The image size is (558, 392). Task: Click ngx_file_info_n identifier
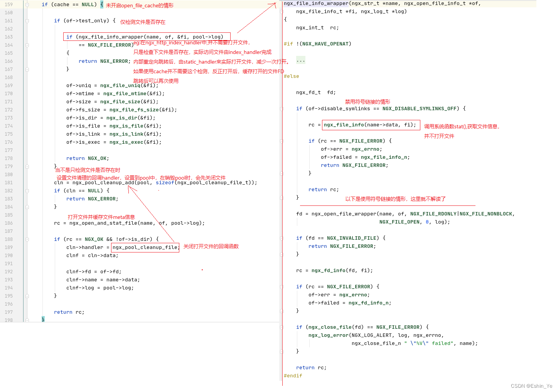pos(384,157)
